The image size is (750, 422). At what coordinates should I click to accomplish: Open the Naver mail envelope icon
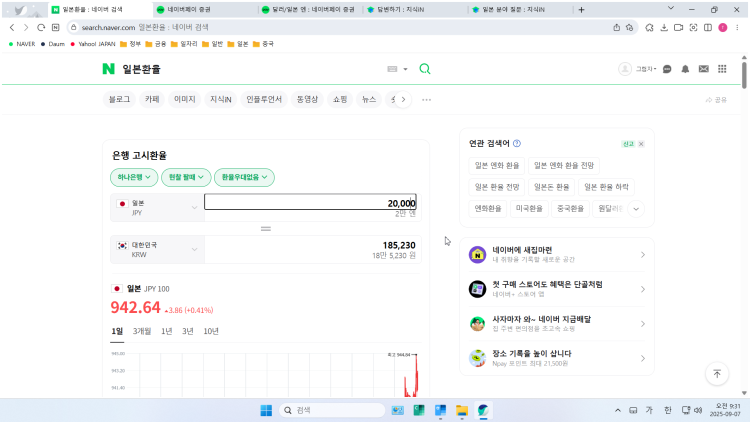(704, 69)
